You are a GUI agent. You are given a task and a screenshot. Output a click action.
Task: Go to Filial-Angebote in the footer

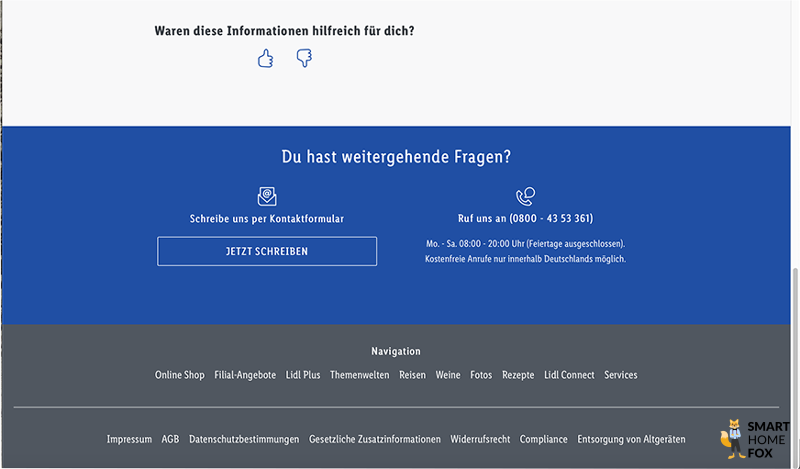coord(245,375)
